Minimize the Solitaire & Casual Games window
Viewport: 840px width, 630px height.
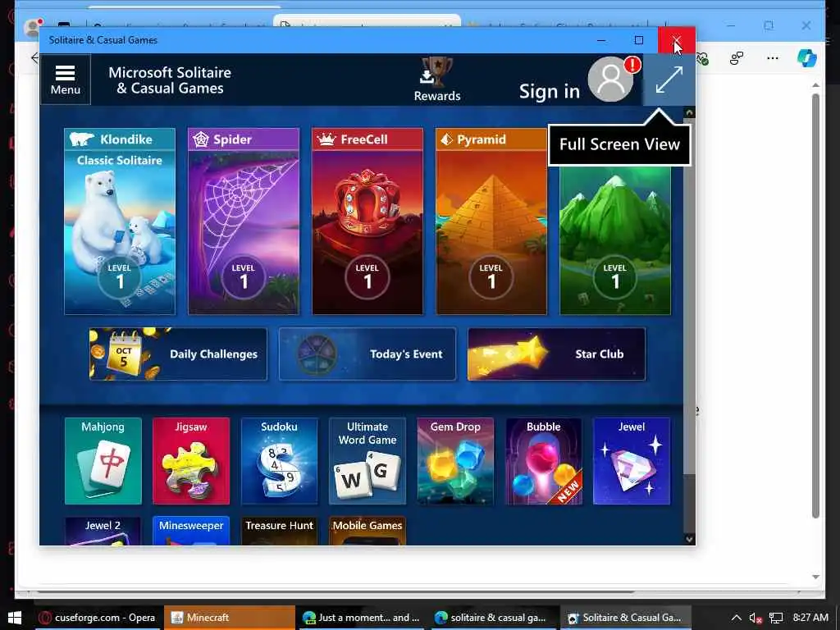(x=601, y=40)
